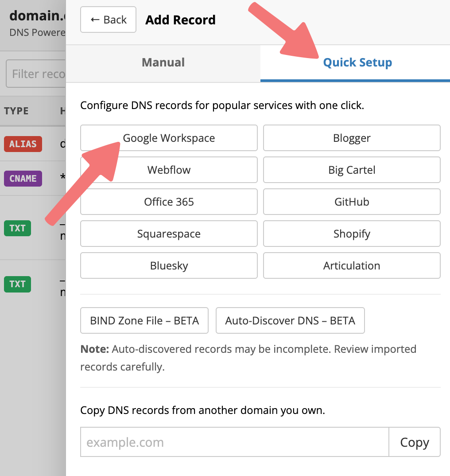The width and height of the screenshot is (450, 476).
Task: Select the Blogger service button
Action: [352, 138]
